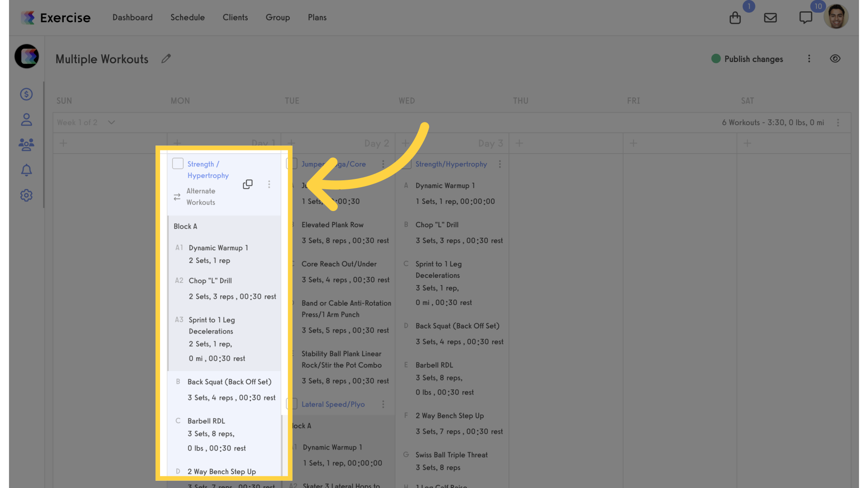Go to the Clients tab
The image size is (868, 488).
[x=235, y=17]
